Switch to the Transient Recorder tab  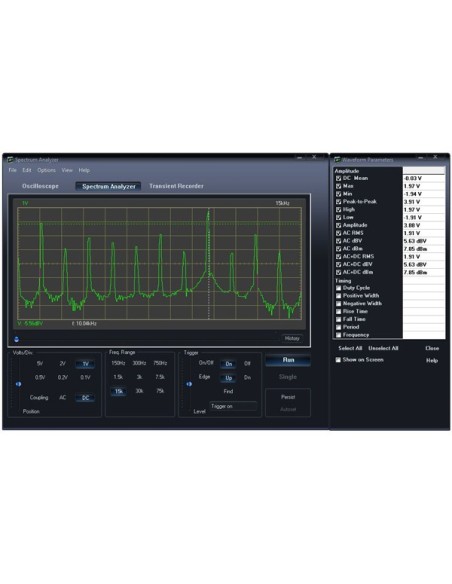tap(176, 186)
